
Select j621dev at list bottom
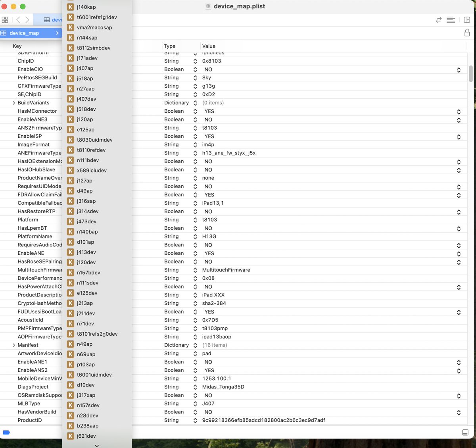pyautogui.click(x=97, y=436)
